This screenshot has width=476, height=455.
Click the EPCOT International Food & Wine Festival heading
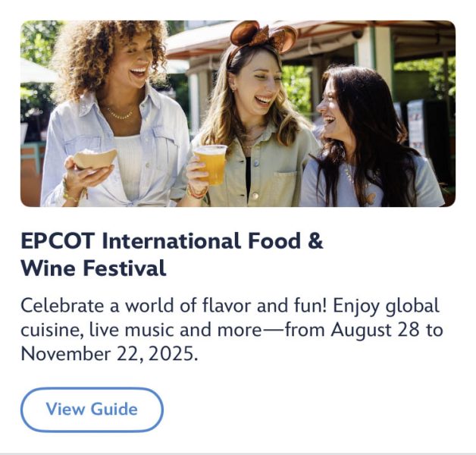click(171, 255)
